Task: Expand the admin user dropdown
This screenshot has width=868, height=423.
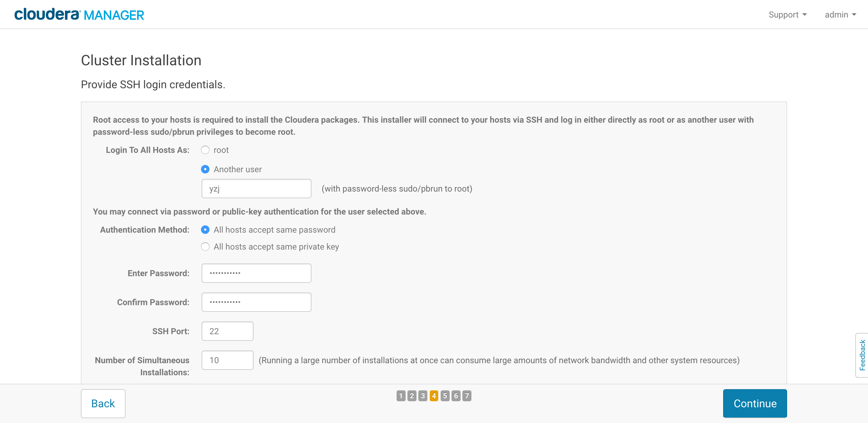Action: click(840, 15)
